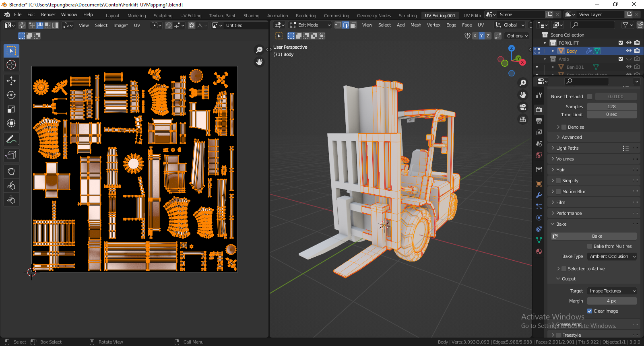Open the Modifier properties wrench tab
This screenshot has width=644, height=346.
coord(539,195)
